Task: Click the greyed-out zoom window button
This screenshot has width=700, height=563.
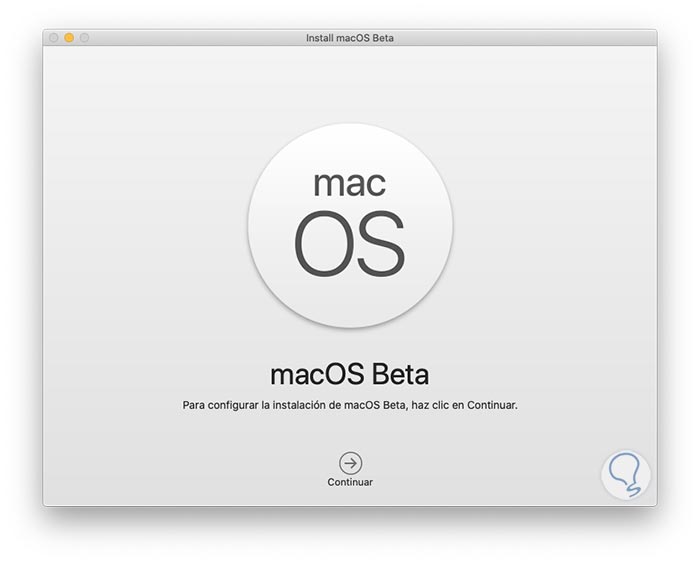Action: click(x=84, y=38)
